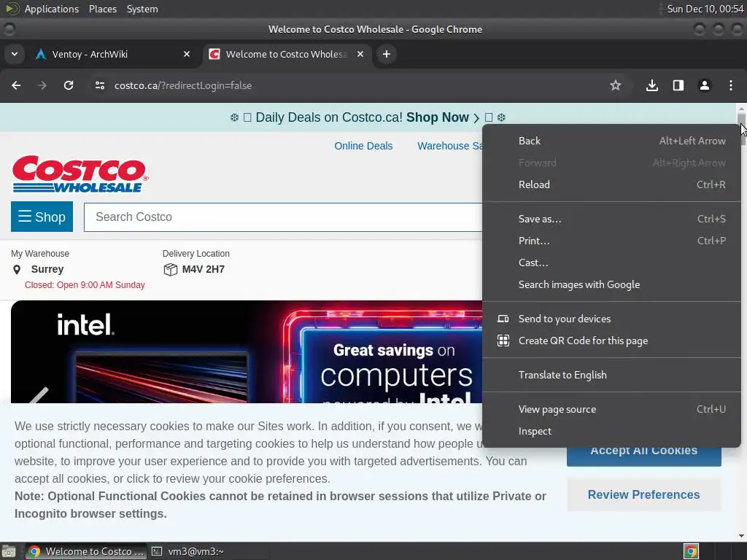Click the browser forward arrow button
The height and width of the screenshot is (560, 747).
(42, 85)
